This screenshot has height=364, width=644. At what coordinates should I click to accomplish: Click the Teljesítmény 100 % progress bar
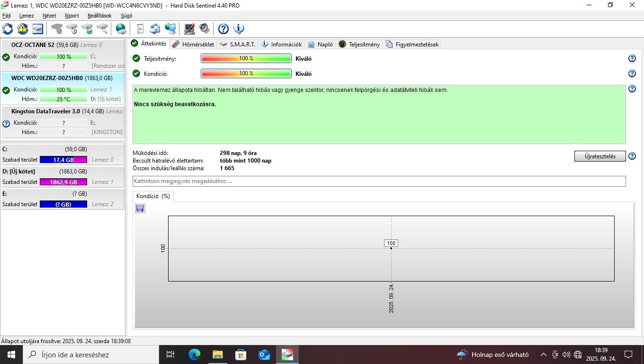tap(246, 58)
